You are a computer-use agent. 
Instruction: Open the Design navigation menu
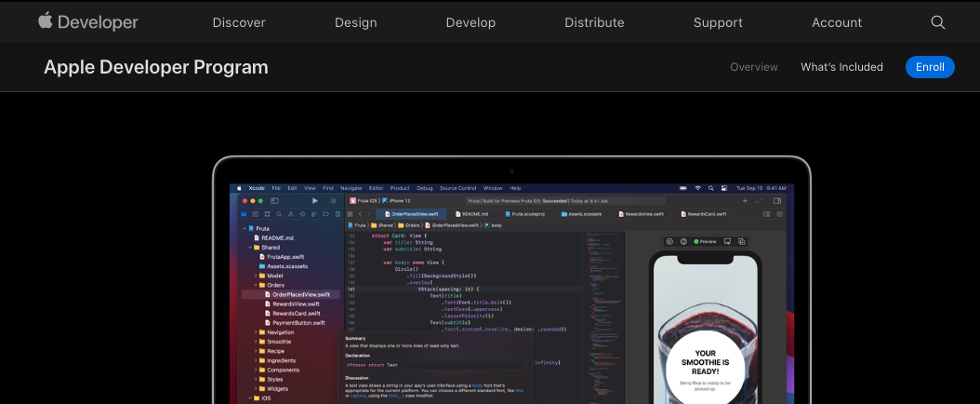355,22
